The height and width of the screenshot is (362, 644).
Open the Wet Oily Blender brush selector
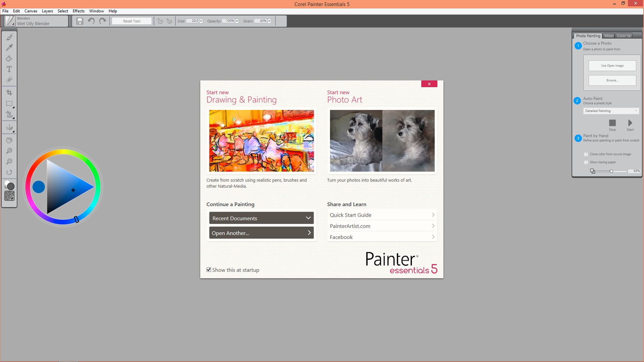point(36,21)
